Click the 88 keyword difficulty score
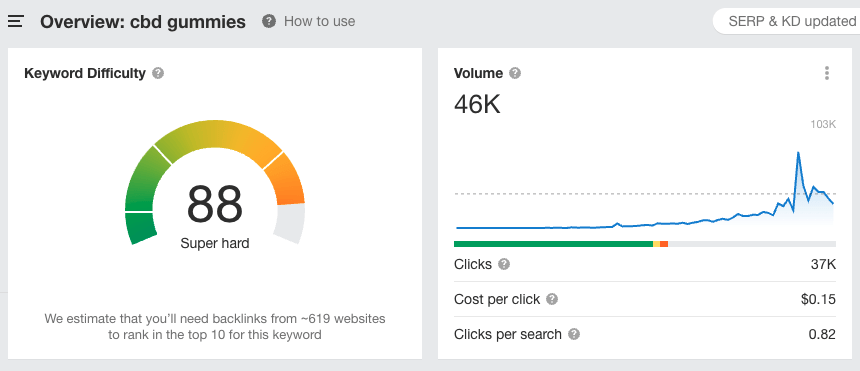 [x=214, y=204]
